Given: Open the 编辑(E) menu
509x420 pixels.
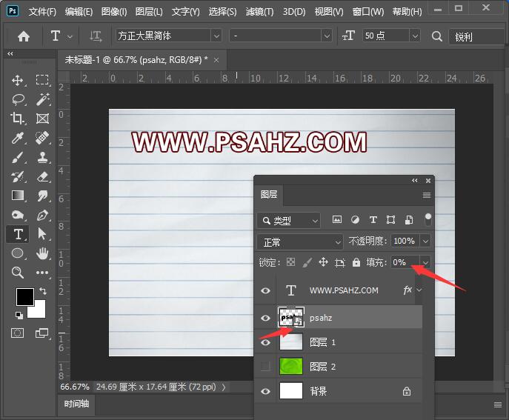Looking at the screenshot, I should pyautogui.click(x=79, y=12).
